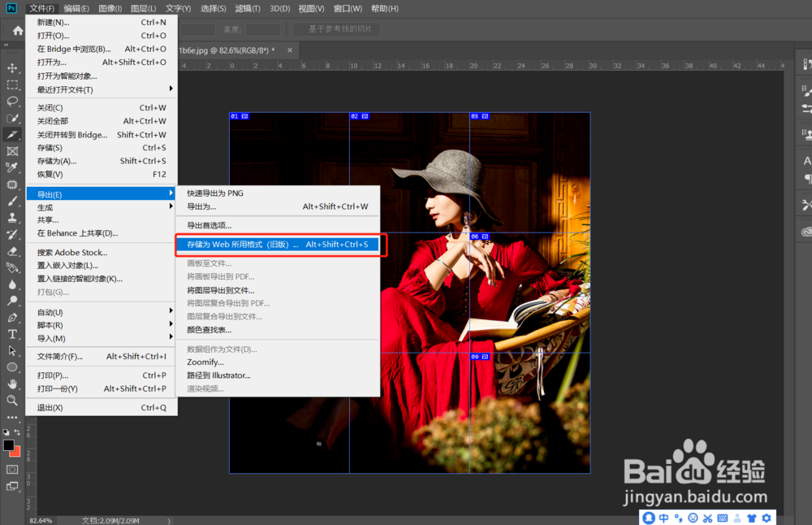Expand the 最近打开文件(T) submenu
This screenshot has height=525, width=812.
pyautogui.click(x=101, y=89)
